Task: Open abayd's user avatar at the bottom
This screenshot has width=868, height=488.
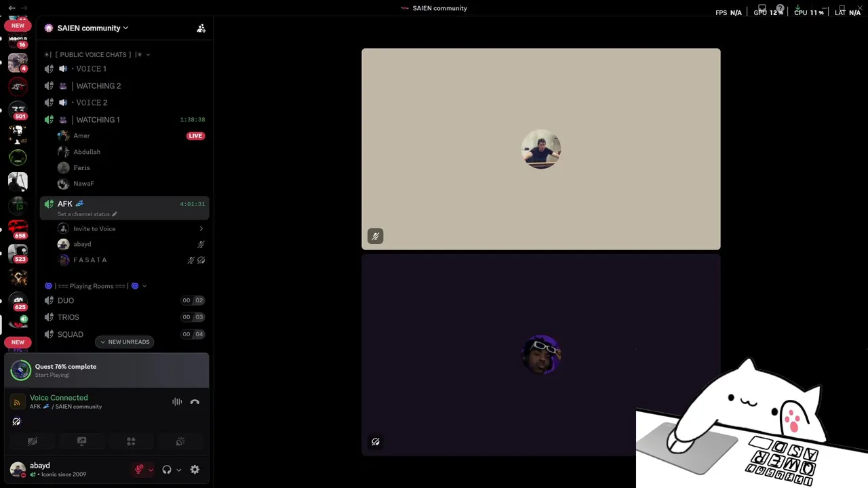Action: pos(18,470)
